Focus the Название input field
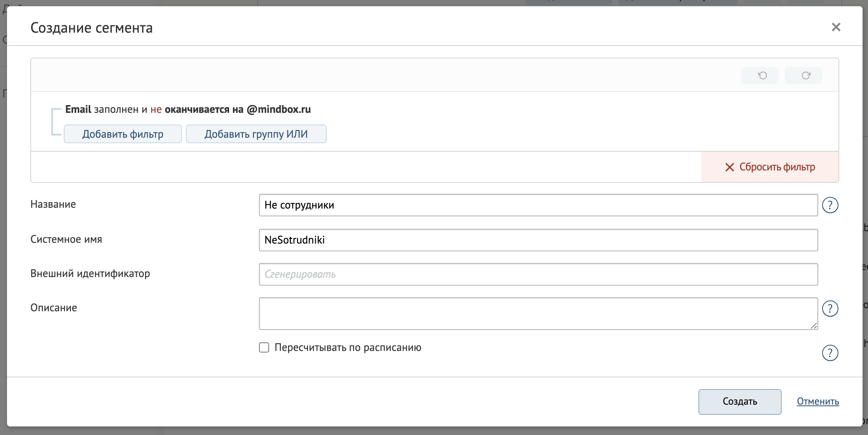Viewport: 868px width, 435px height. coord(538,205)
